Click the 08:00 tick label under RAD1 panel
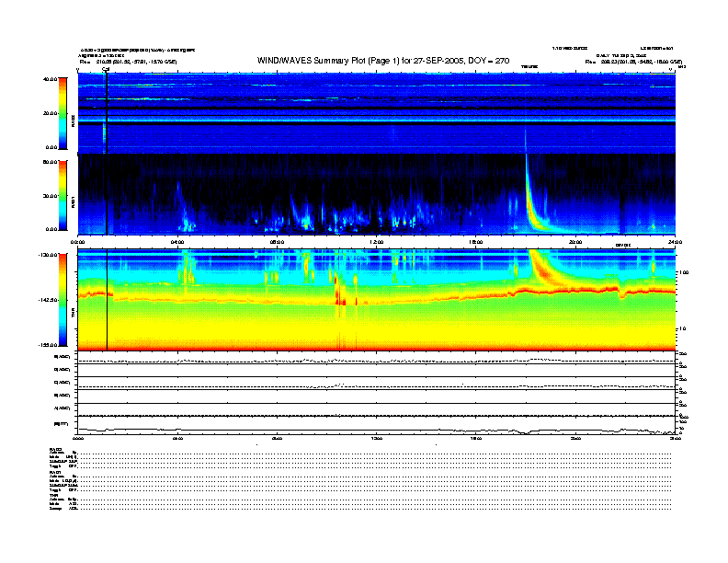 277,242
